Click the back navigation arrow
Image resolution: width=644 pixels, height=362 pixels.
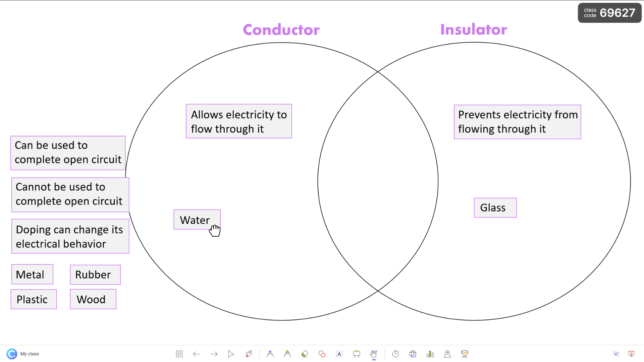(x=196, y=354)
